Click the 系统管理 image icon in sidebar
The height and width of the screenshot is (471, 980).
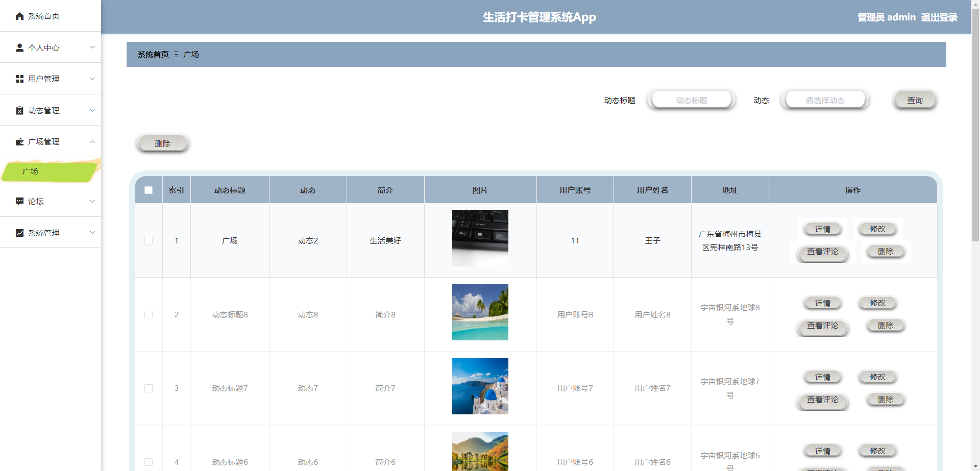pos(19,233)
